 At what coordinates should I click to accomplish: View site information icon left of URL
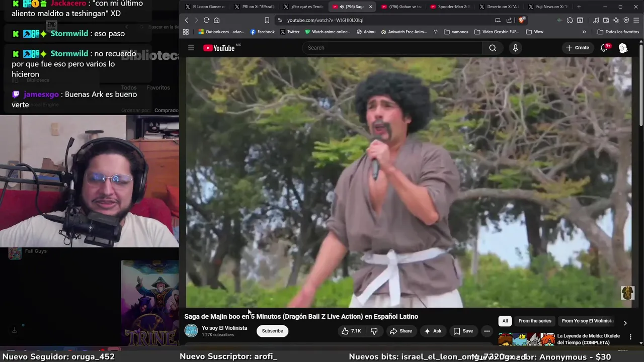pyautogui.click(x=280, y=20)
